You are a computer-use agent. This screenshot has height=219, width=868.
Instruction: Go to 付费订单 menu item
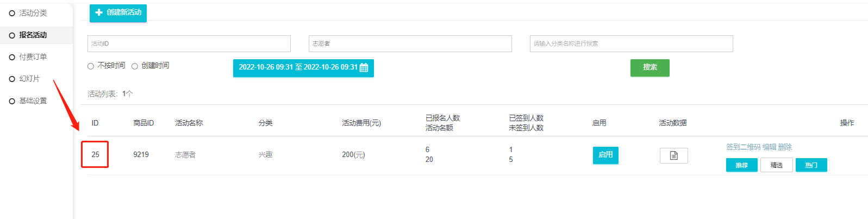click(33, 57)
